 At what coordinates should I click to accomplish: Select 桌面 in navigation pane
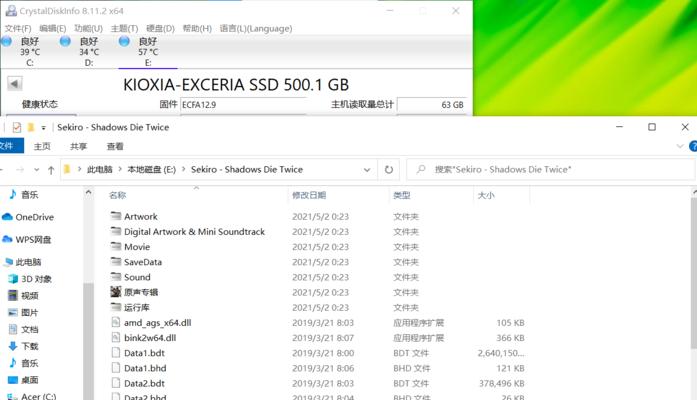pyautogui.click(x=24, y=380)
